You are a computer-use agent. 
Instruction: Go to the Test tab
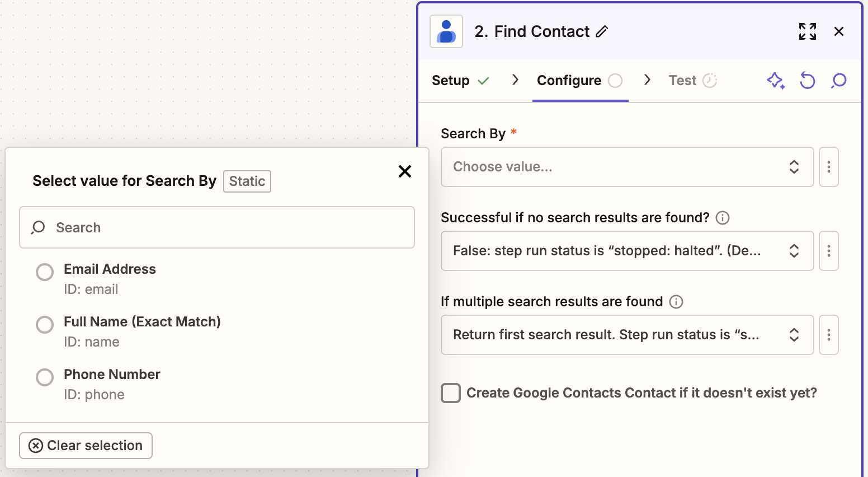[x=681, y=80]
